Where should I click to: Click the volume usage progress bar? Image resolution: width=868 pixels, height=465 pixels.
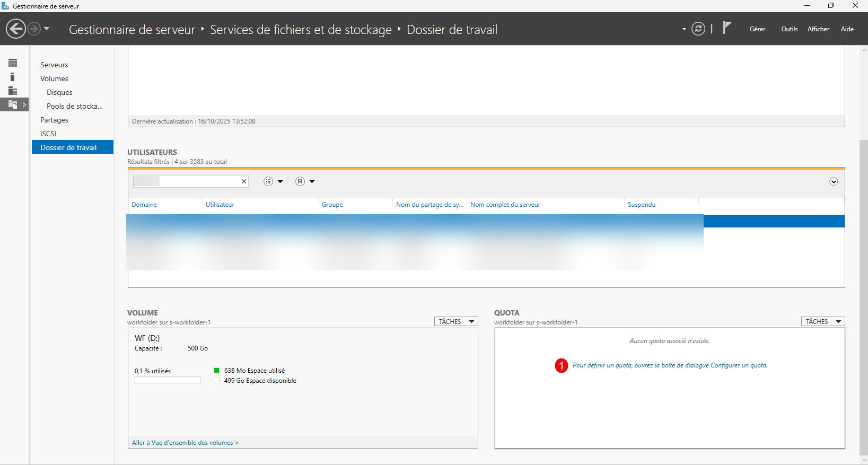tap(168, 380)
